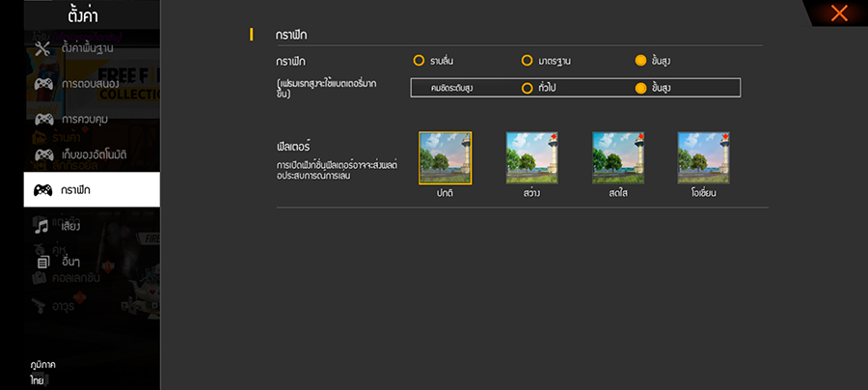Click the gamepad icon beside การตอบสนอง
868x390 pixels.
point(43,84)
